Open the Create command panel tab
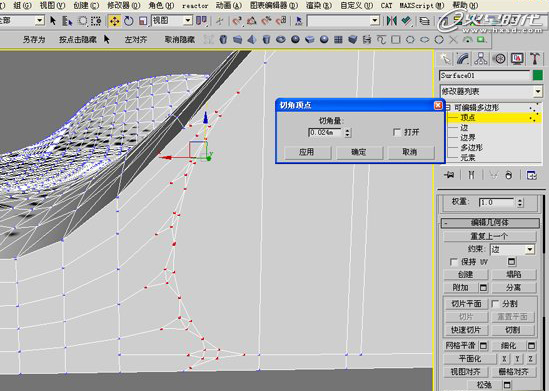 [445, 58]
